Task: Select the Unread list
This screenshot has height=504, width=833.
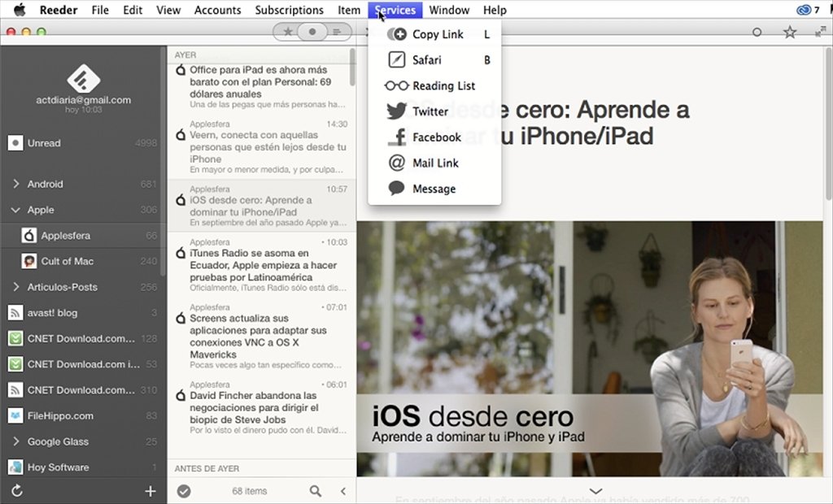Action: 84,143
